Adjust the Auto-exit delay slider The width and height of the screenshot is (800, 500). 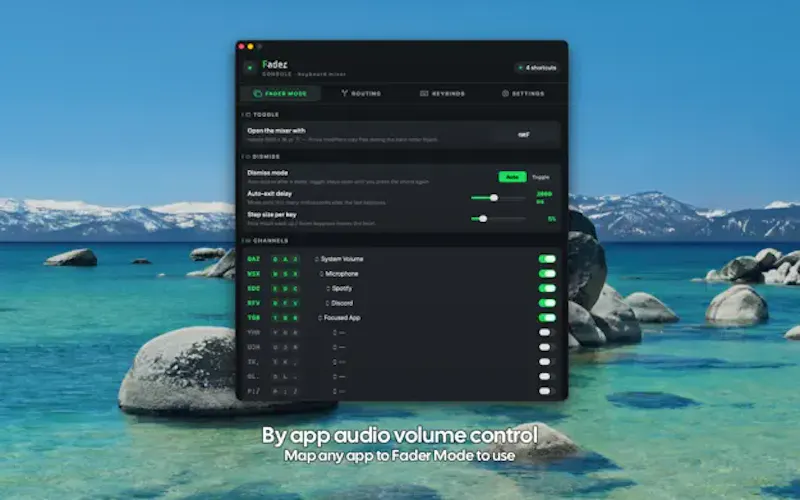point(498,198)
